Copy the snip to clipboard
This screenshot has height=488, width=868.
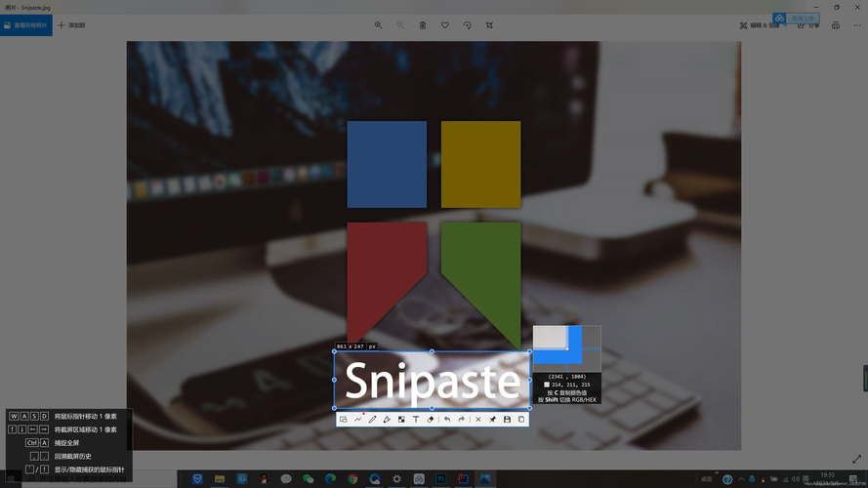[521, 420]
